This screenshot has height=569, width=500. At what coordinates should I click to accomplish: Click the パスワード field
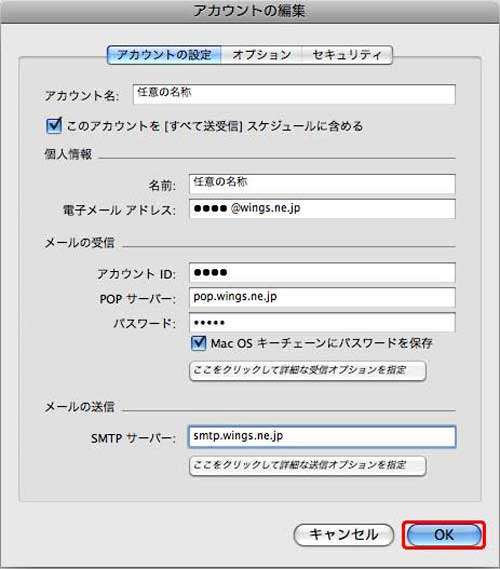click(x=322, y=322)
